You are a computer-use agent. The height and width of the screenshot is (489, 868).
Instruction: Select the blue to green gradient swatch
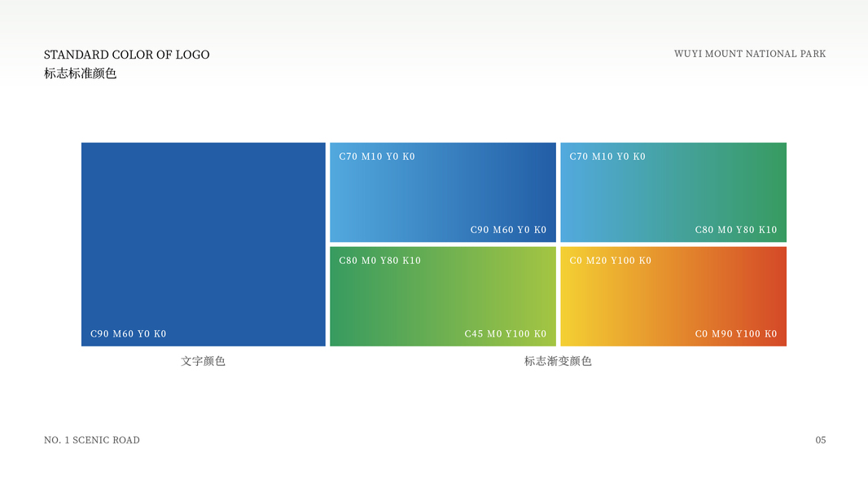click(x=673, y=192)
